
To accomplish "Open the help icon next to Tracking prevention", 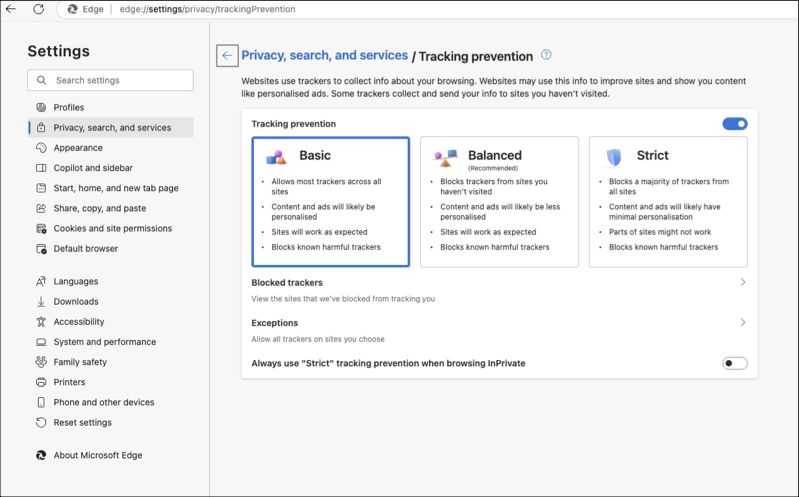I will click(x=546, y=55).
